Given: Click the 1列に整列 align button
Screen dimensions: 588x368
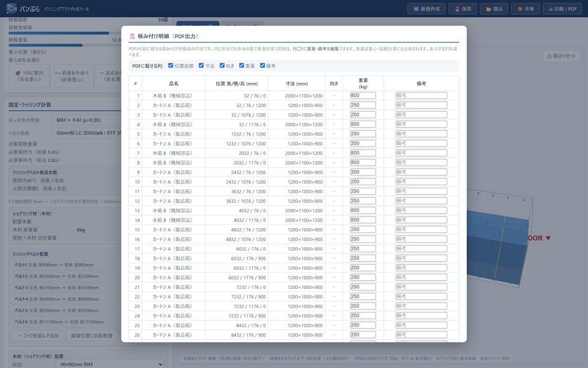Looking at the screenshot, I should pos(30,76).
